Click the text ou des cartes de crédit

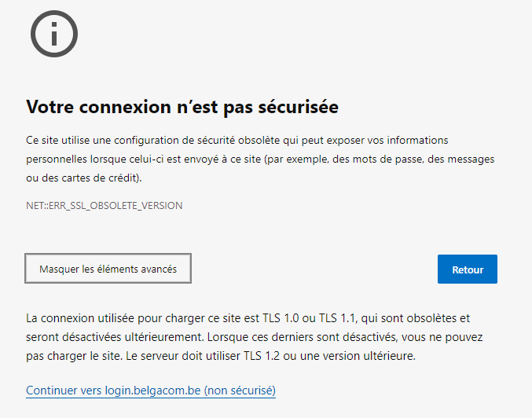83,178
